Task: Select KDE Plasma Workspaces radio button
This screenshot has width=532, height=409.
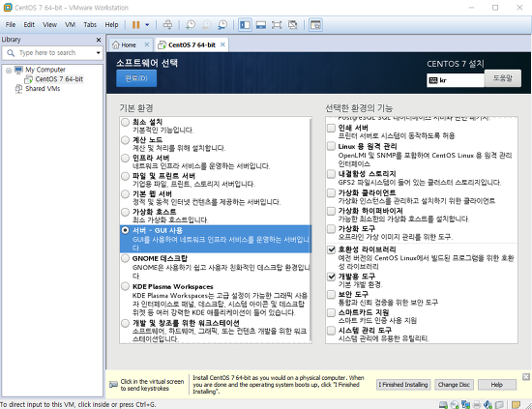Action: pyautogui.click(x=125, y=286)
